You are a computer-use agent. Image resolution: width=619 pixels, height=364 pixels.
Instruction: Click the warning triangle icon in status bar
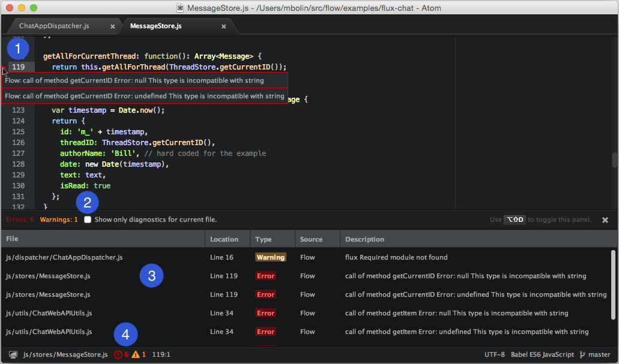coord(136,354)
